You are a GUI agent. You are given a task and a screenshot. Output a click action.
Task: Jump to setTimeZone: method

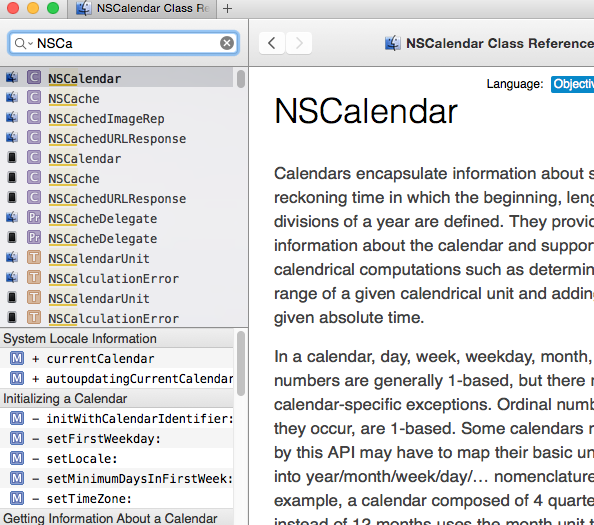coord(117,498)
